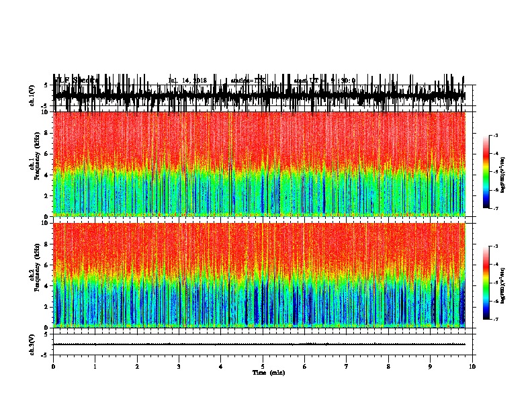Click the "ch.1(V)" waveform axis label
This screenshot has height=411, width=532.
32,95
